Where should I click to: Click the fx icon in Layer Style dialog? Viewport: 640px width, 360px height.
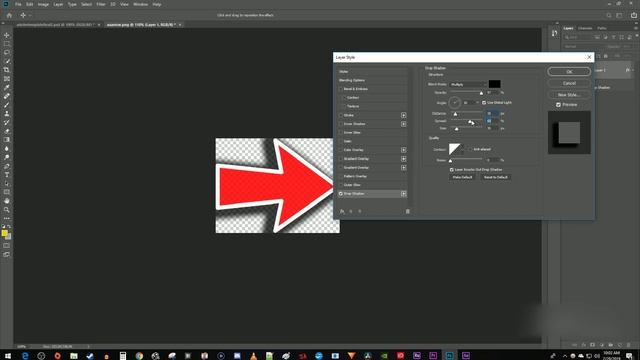point(342,211)
